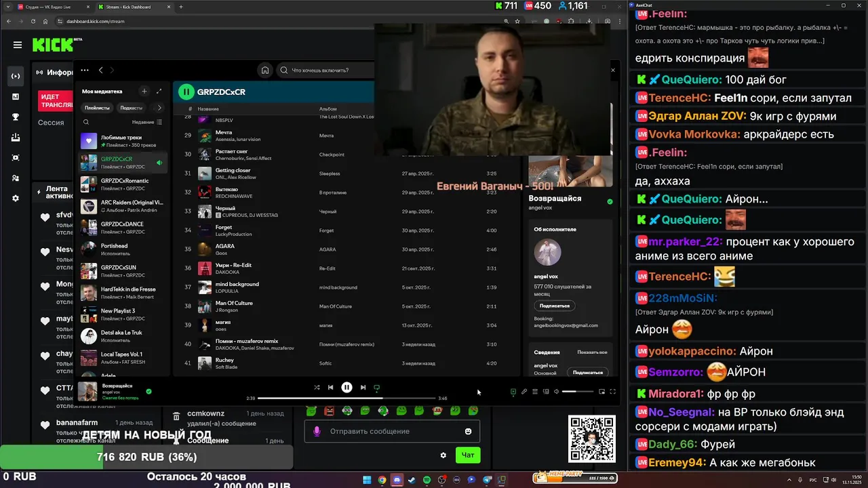Viewport: 868px width, 488px height.
Task: Sort tracks by Название column
Action: click(x=208, y=109)
